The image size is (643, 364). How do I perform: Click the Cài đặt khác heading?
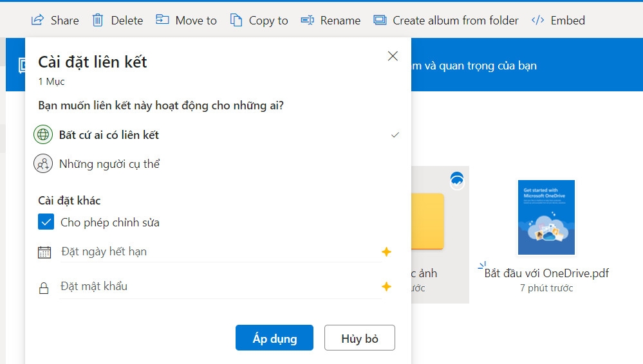pyautogui.click(x=70, y=201)
